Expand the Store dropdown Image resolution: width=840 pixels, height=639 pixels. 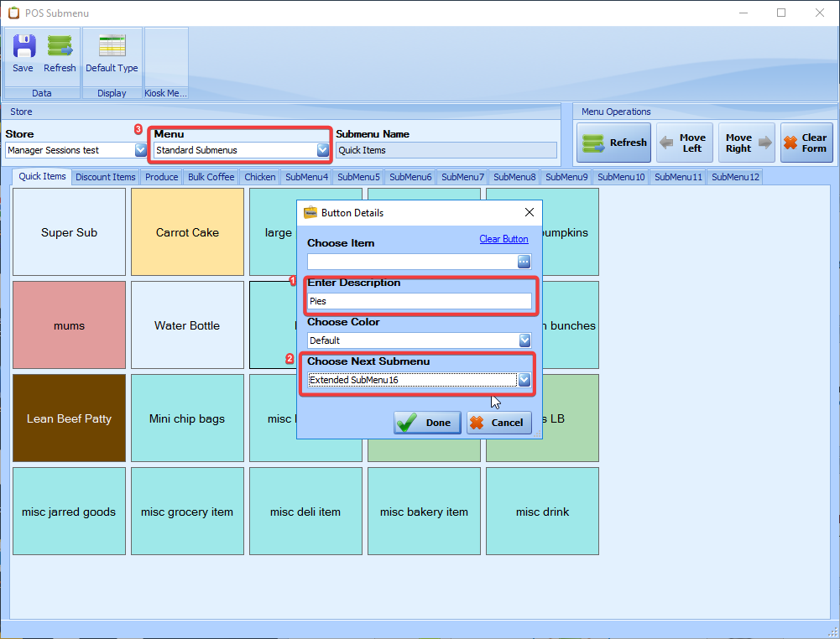(140, 151)
